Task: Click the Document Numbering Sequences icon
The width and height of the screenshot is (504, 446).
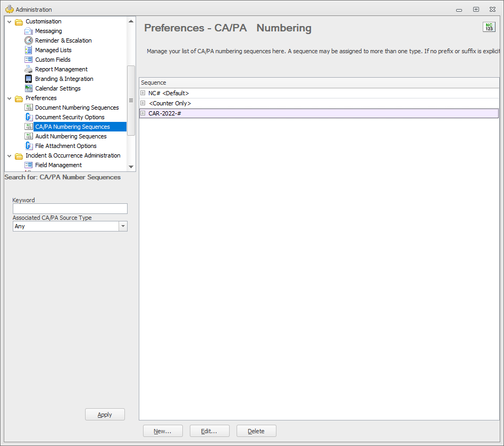Action: click(x=29, y=108)
